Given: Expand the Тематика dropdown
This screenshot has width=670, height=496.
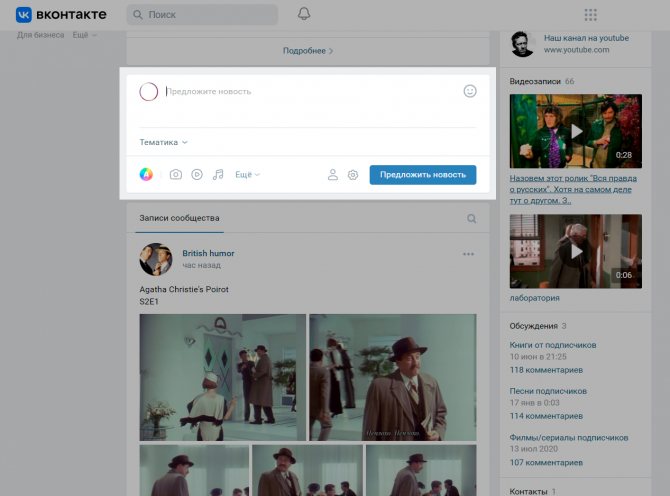Looking at the screenshot, I should (163, 142).
